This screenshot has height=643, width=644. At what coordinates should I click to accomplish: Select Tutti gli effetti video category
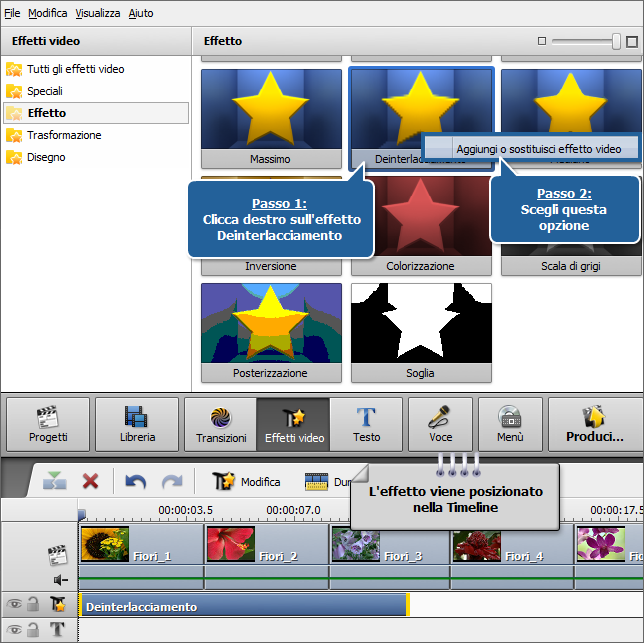pos(75,69)
